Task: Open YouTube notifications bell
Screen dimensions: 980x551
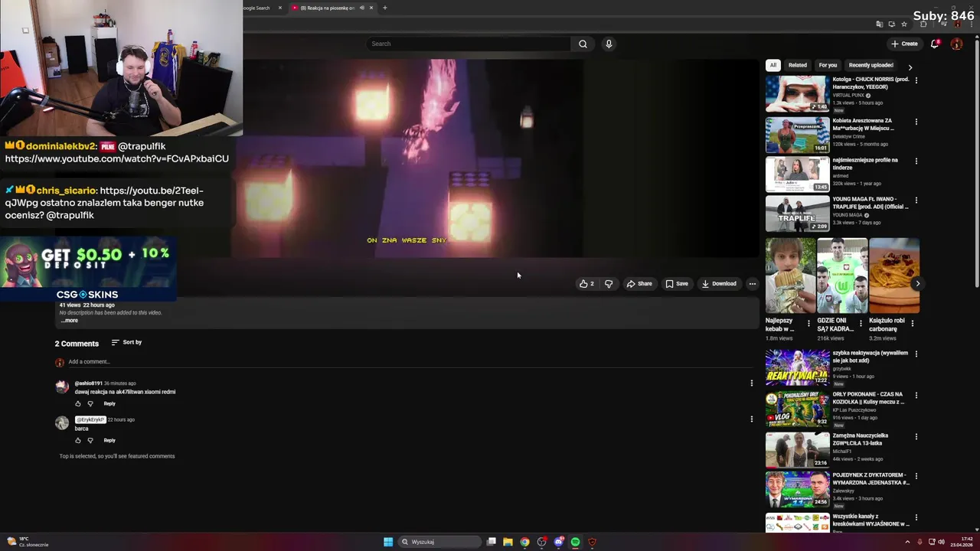Action: click(935, 44)
